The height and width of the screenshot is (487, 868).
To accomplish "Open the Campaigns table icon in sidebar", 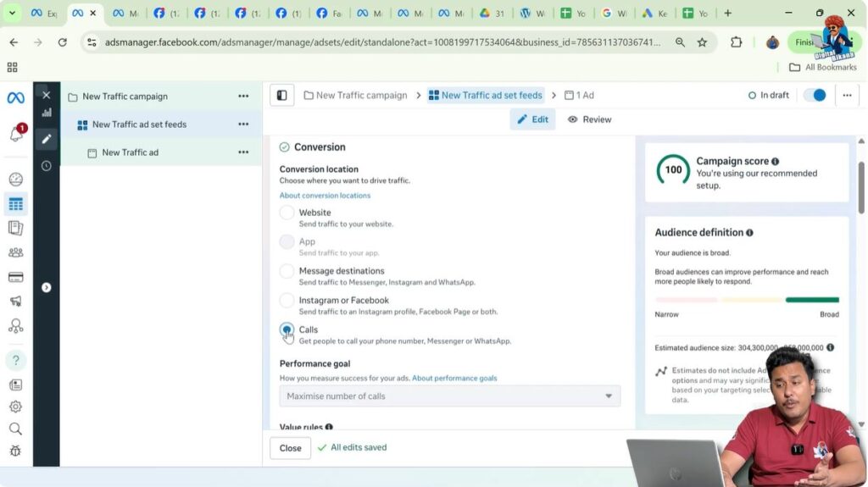I will tap(15, 203).
